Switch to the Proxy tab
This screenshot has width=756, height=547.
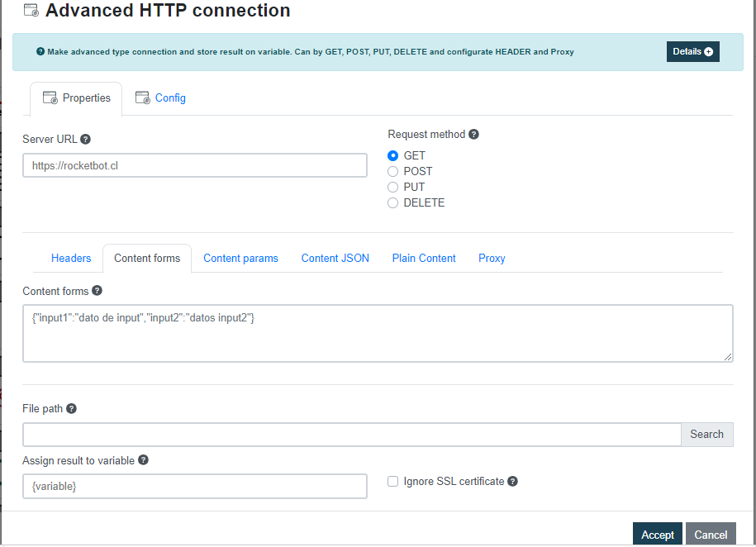click(491, 258)
